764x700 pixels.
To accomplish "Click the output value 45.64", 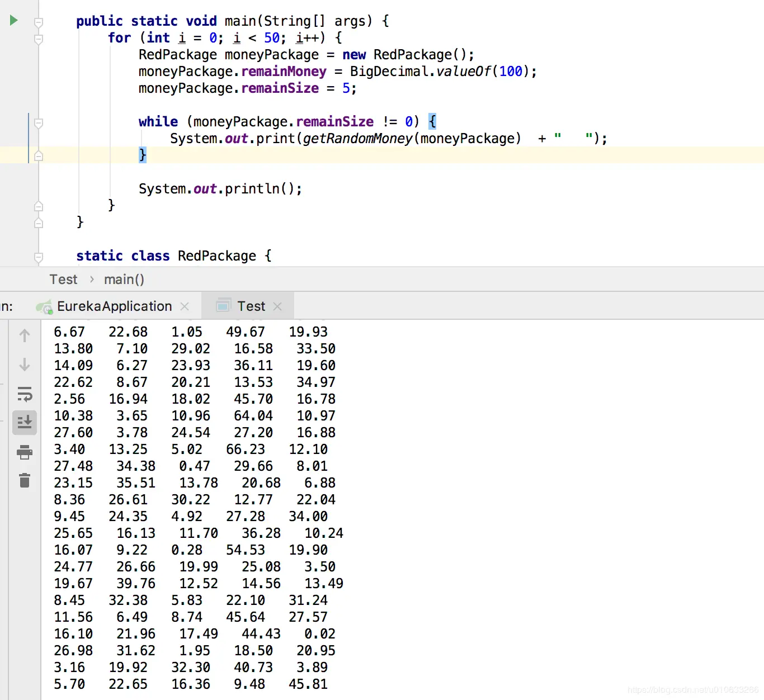I will (246, 617).
